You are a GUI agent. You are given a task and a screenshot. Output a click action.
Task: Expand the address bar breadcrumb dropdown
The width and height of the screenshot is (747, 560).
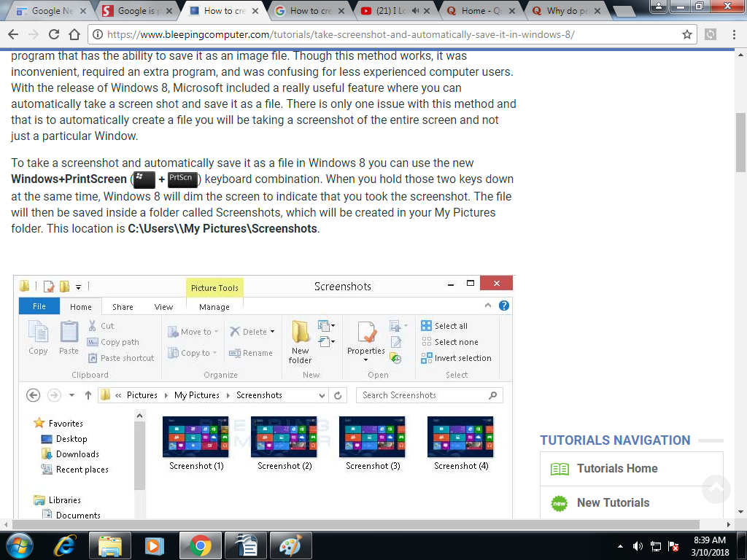click(x=321, y=394)
